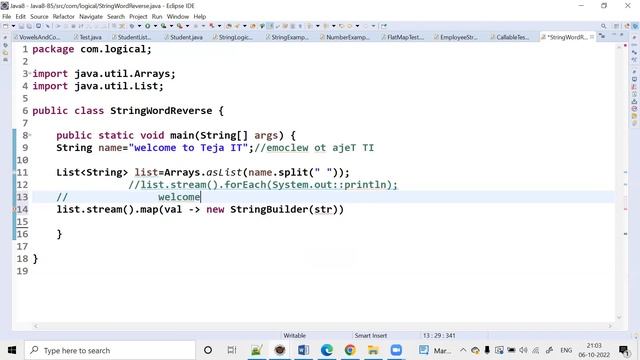Open the Source menu

click(39, 17)
